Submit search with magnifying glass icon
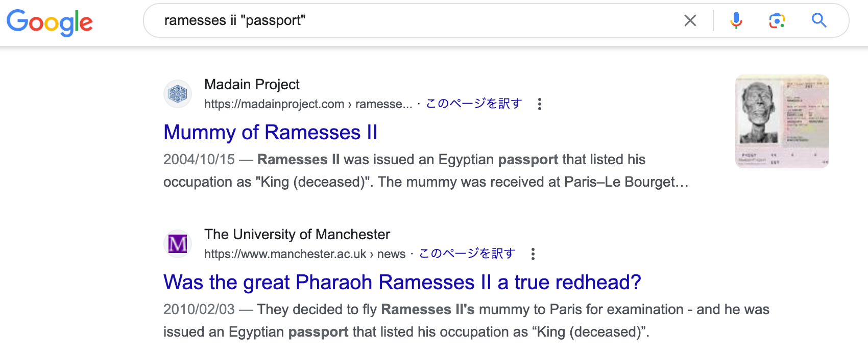This screenshot has height=357, width=868. (x=819, y=20)
